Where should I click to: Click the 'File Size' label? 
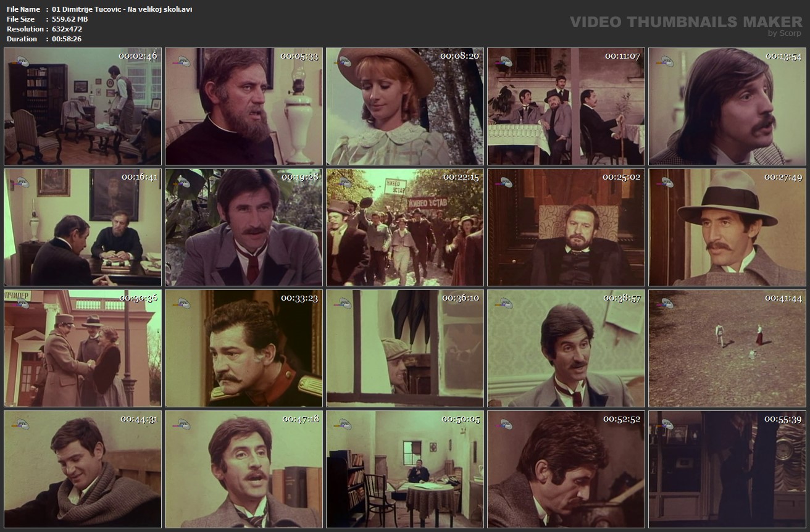20,19
